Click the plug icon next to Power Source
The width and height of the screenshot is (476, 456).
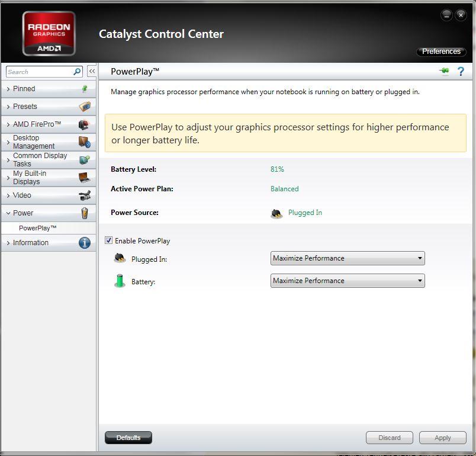tap(276, 214)
